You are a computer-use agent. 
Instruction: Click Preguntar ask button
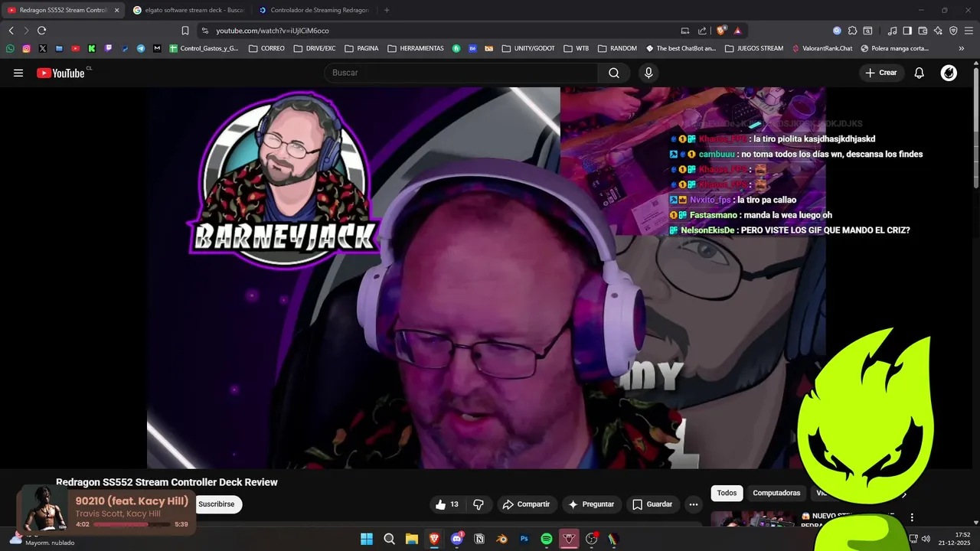(590, 504)
